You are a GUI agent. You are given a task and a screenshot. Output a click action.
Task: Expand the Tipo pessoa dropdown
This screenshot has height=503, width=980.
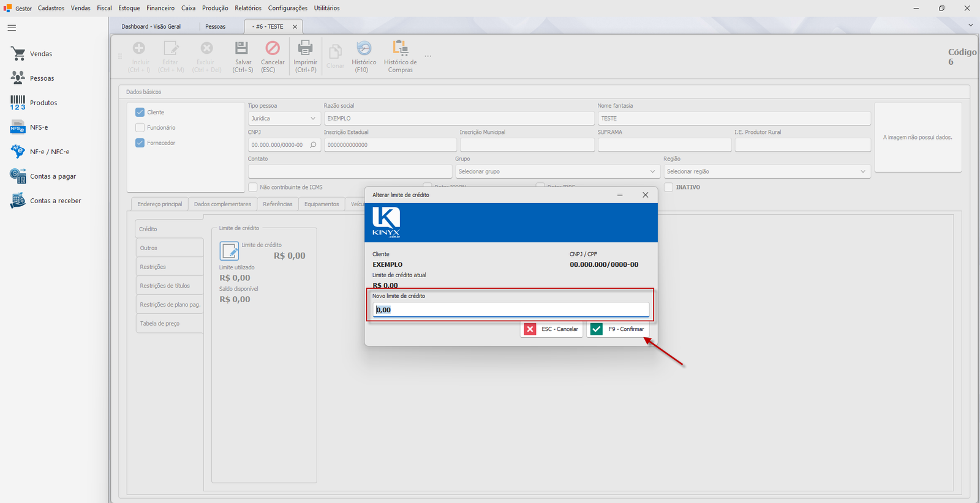(313, 119)
